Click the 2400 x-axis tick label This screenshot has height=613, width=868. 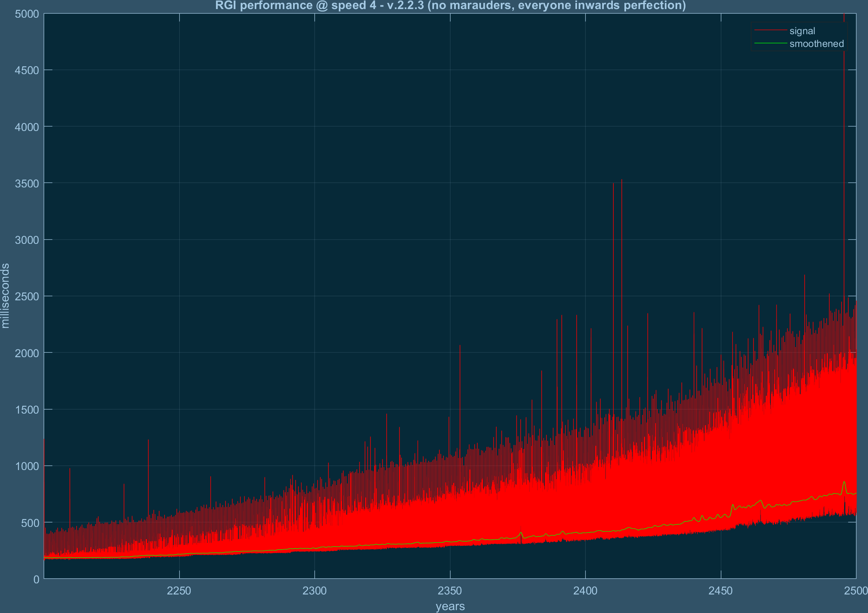(585, 591)
